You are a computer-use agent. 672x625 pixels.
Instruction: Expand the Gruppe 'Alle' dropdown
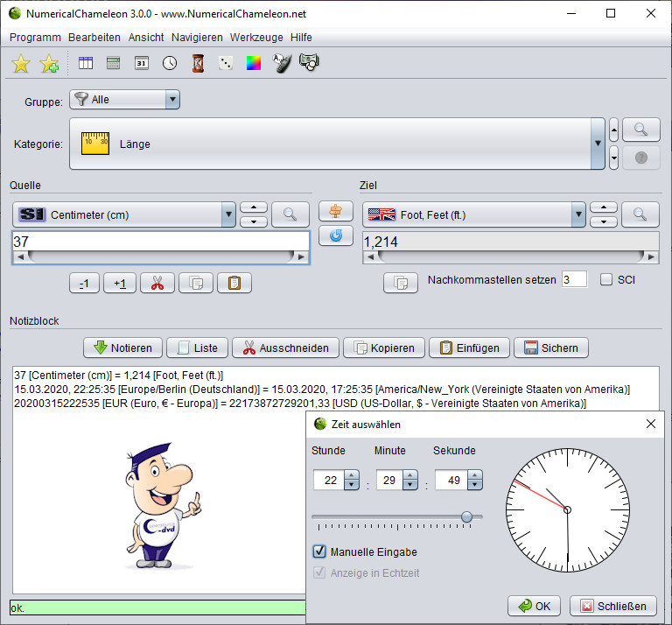(171, 100)
